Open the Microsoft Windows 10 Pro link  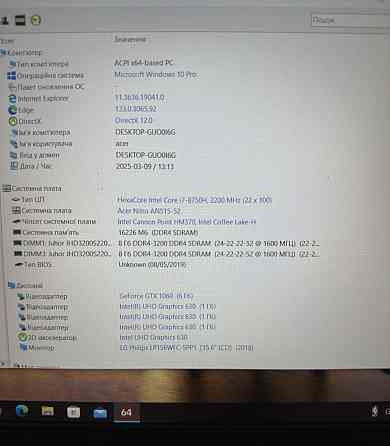(x=156, y=74)
